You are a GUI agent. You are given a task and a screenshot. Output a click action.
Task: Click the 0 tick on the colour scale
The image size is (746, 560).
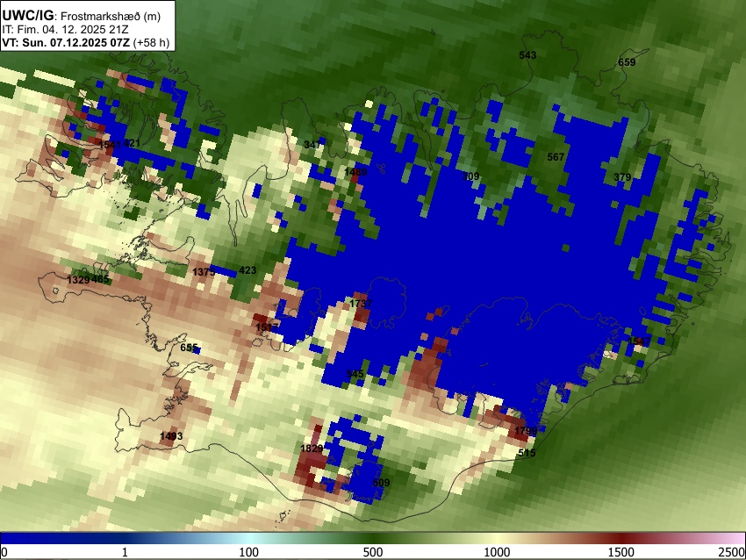point(4,552)
